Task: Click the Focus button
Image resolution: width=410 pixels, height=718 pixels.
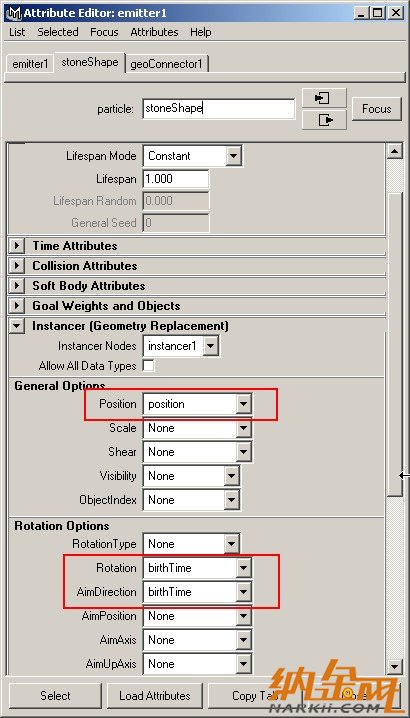Action: click(x=377, y=109)
